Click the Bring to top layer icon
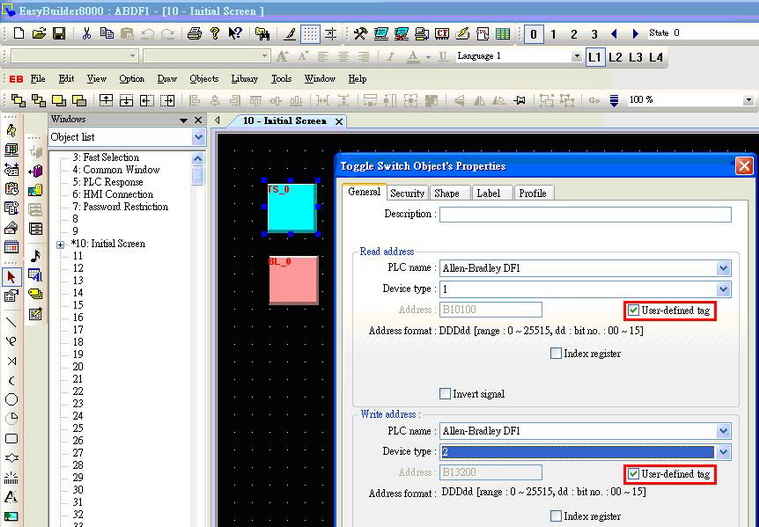Image resolution: width=759 pixels, height=527 pixels. [18, 100]
